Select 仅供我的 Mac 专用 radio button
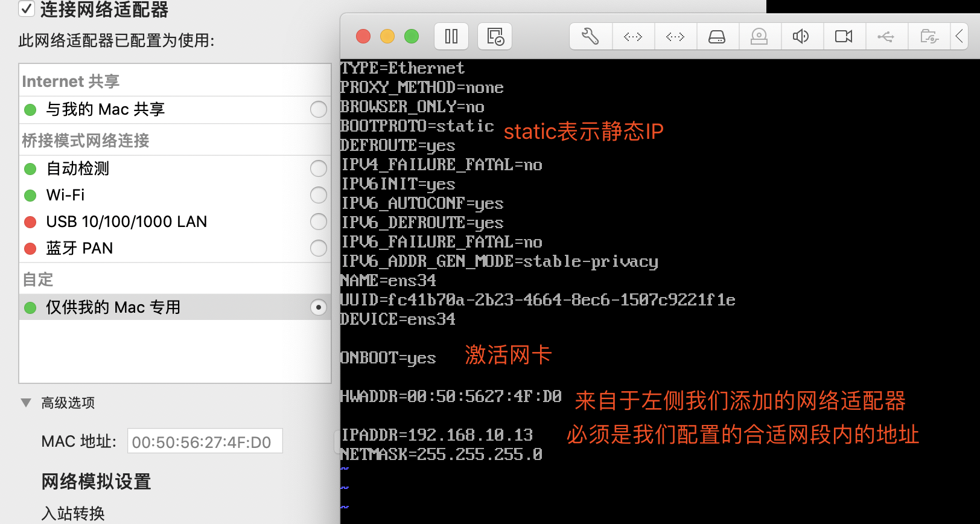 [x=319, y=307]
